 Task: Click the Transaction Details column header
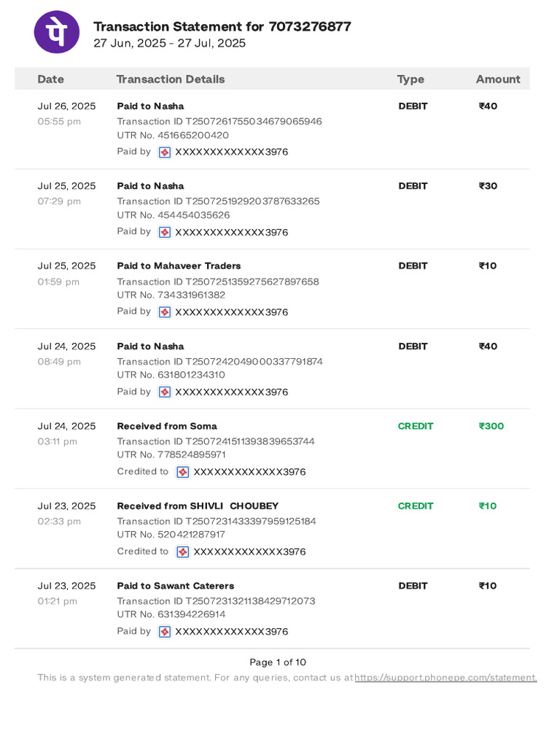(171, 79)
